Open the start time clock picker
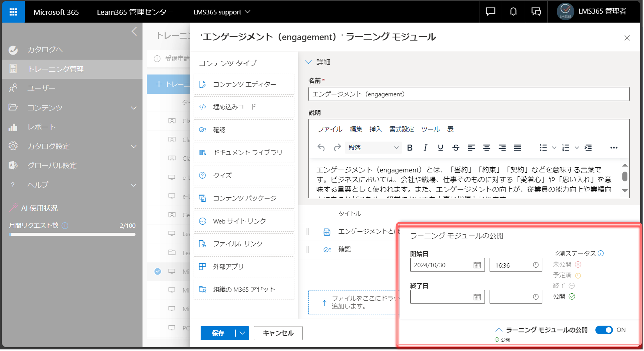Image resolution: width=644 pixels, height=351 pixels. click(x=535, y=265)
